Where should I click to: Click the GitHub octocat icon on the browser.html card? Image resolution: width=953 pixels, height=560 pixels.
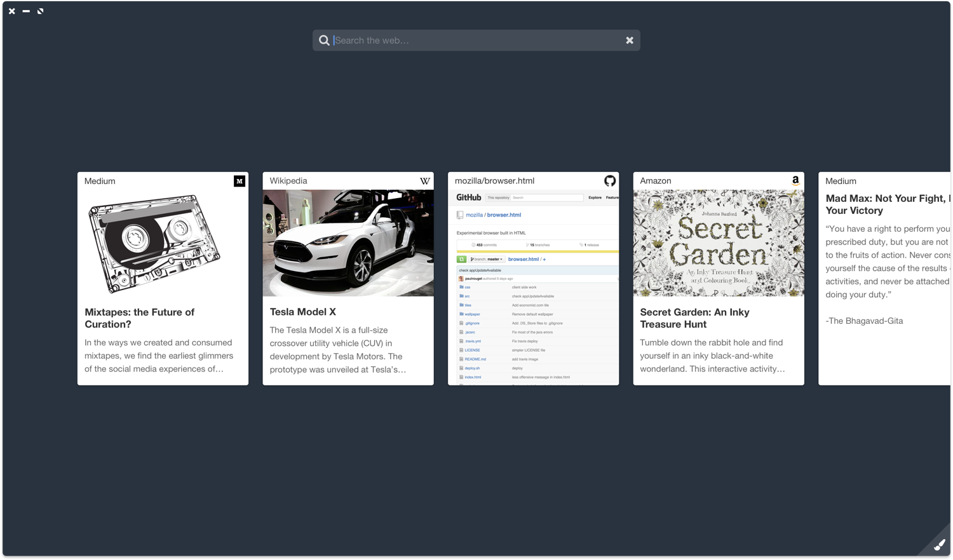point(610,181)
